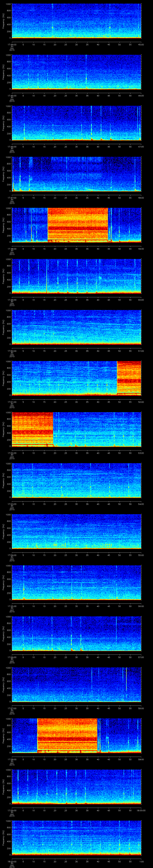Click the 17:58:00 start time label

tap(12, 759)
